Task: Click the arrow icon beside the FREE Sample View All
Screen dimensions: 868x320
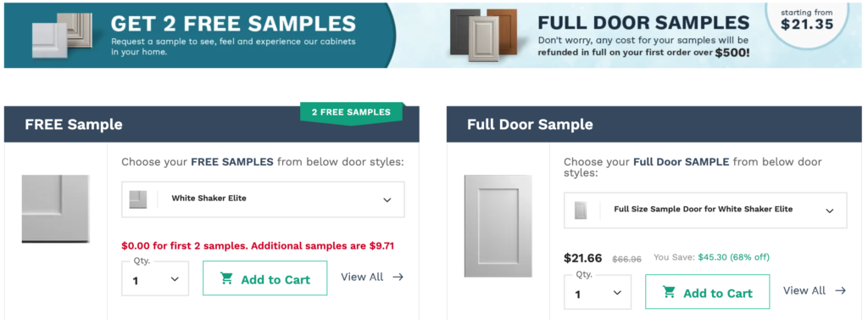Action: [398, 278]
